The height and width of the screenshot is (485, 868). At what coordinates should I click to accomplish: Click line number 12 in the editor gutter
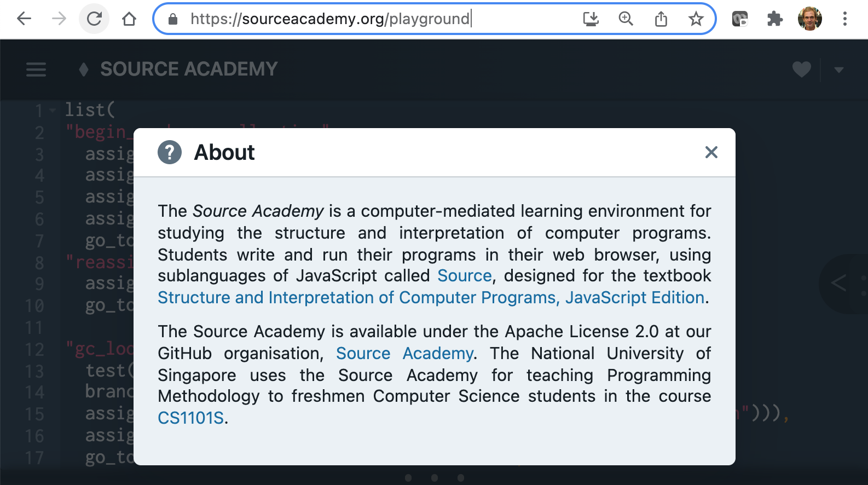pos(34,349)
